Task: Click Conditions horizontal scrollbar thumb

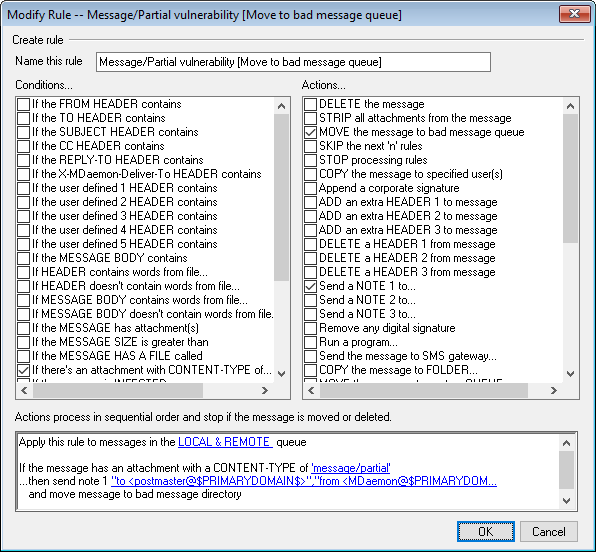Action: [x=118, y=390]
